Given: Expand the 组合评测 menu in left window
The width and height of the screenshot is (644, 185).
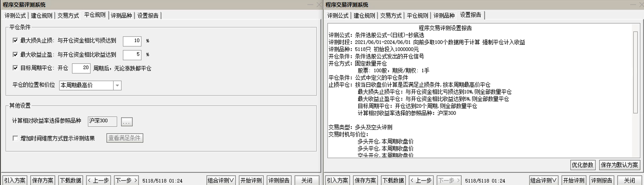Looking at the screenshot, I should (x=221, y=180).
